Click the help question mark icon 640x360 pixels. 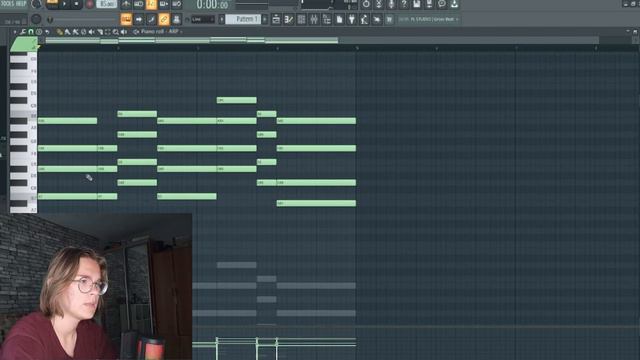coord(404,4)
